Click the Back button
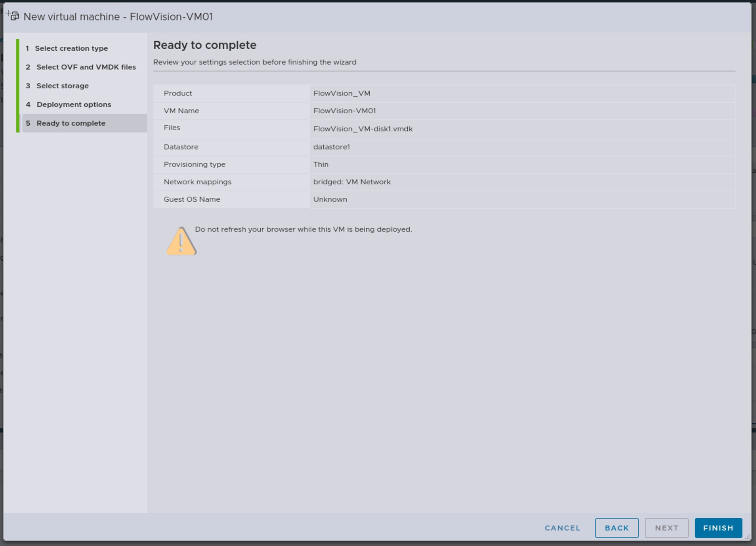Image resolution: width=756 pixels, height=546 pixels. 616,528
